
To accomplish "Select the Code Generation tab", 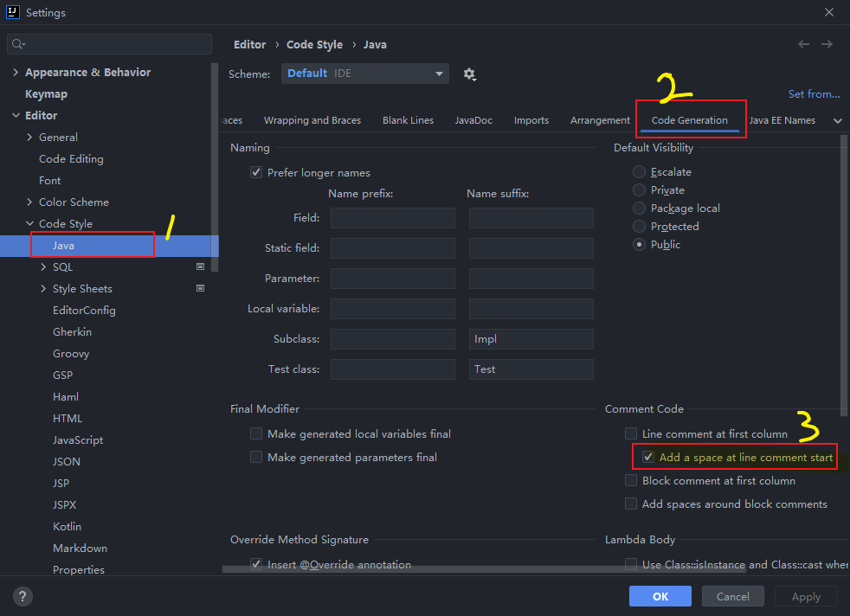I will click(x=690, y=120).
